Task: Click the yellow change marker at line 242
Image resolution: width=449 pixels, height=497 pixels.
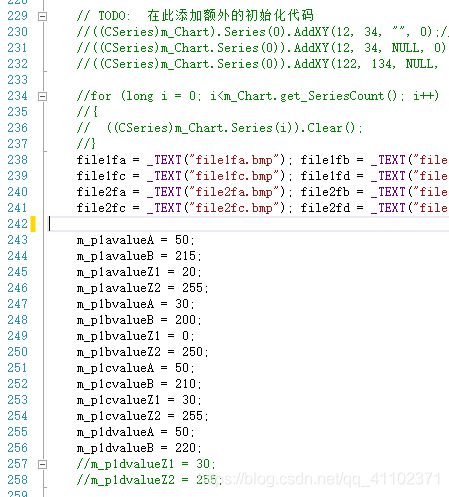Action: click(x=33, y=224)
